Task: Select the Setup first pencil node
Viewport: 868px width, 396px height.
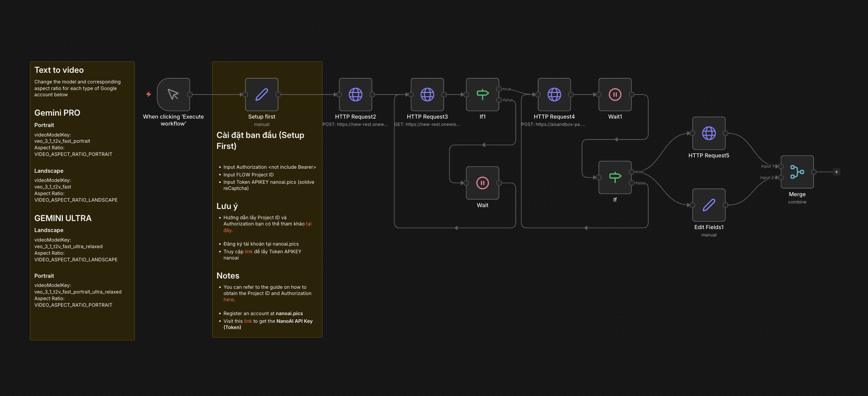Action: [261, 94]
